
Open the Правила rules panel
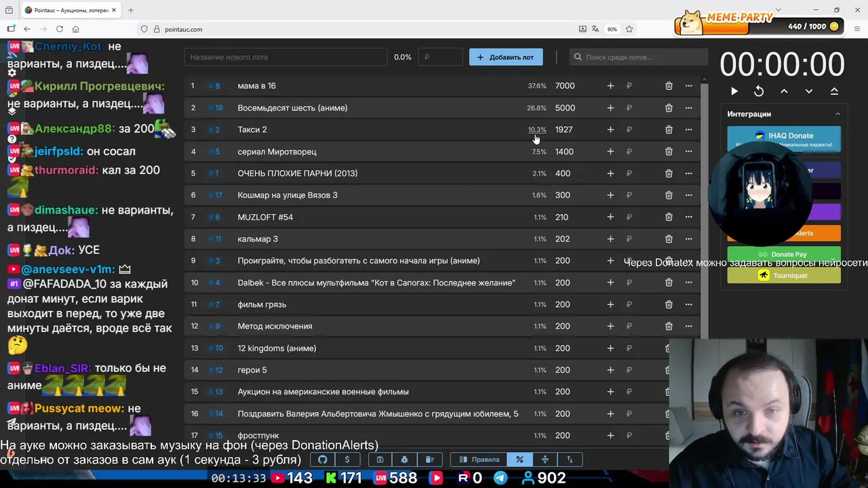479,460
